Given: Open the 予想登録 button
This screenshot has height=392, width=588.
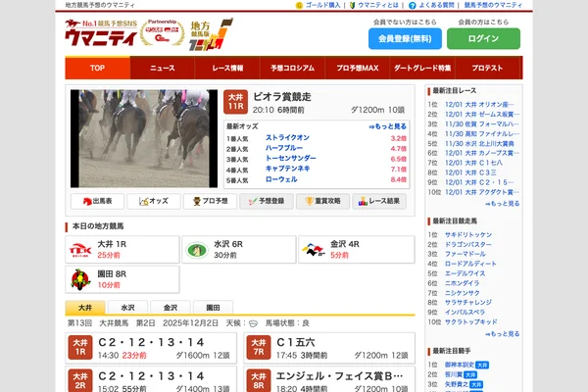Looking at the screenshot, I should (267, 201).
